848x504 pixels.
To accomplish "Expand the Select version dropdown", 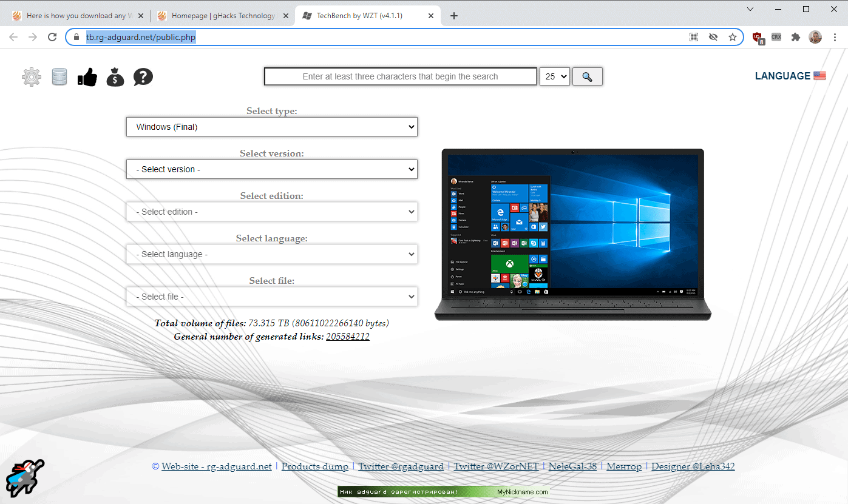I will pos(272,169).
